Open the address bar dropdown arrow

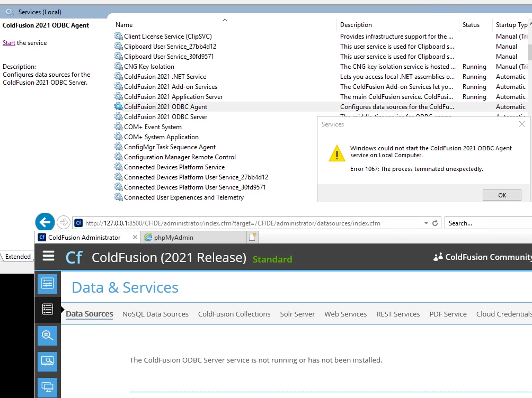click(x=426, y=223)
